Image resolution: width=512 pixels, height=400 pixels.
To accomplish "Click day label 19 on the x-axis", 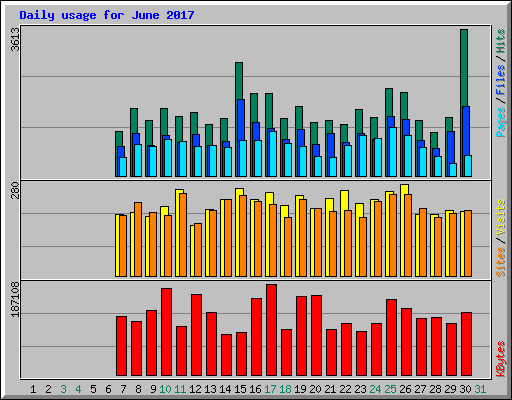I will click(300, 389).
